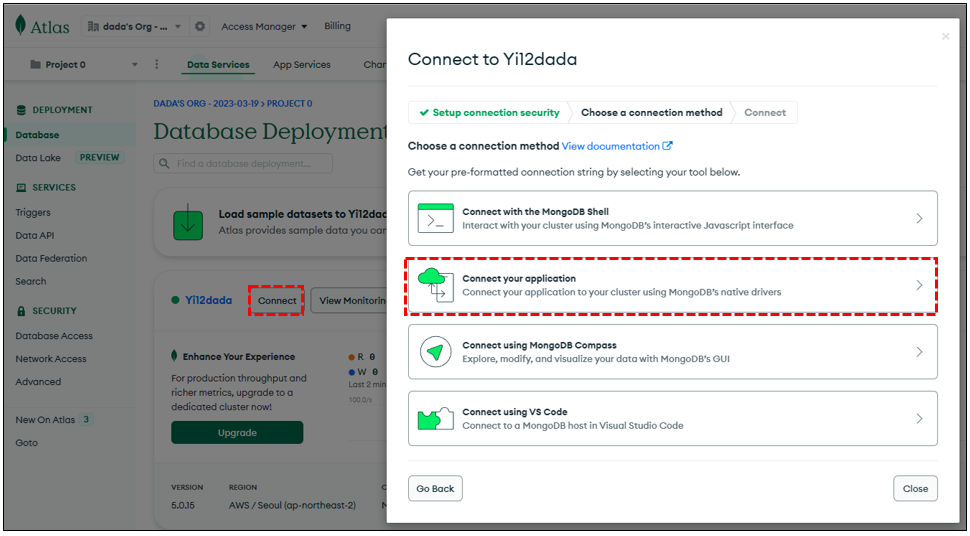Select Choose a connection method step

[x=651, y=113]
